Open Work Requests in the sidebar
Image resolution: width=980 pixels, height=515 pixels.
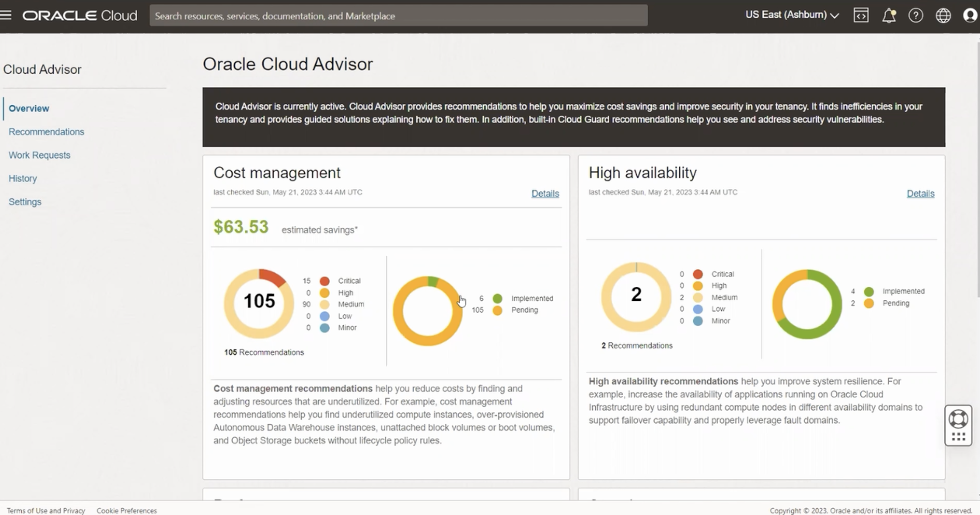tap(39, 155)
